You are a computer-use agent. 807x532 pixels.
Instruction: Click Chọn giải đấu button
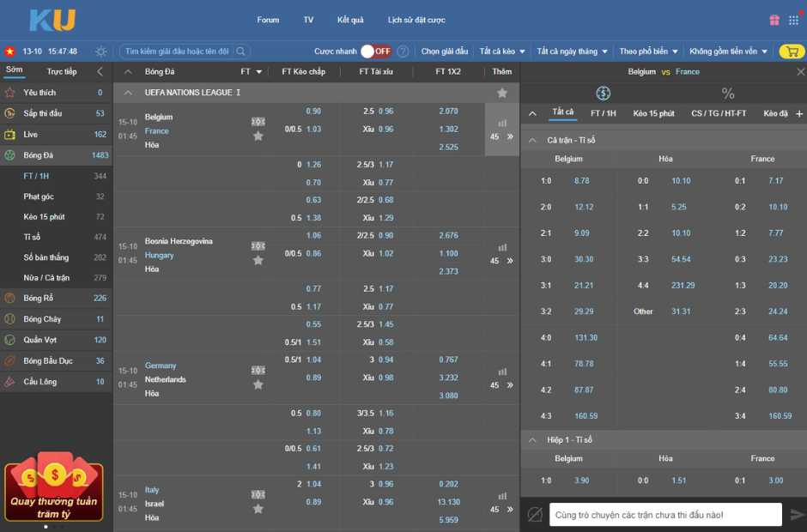coord(445,51)
